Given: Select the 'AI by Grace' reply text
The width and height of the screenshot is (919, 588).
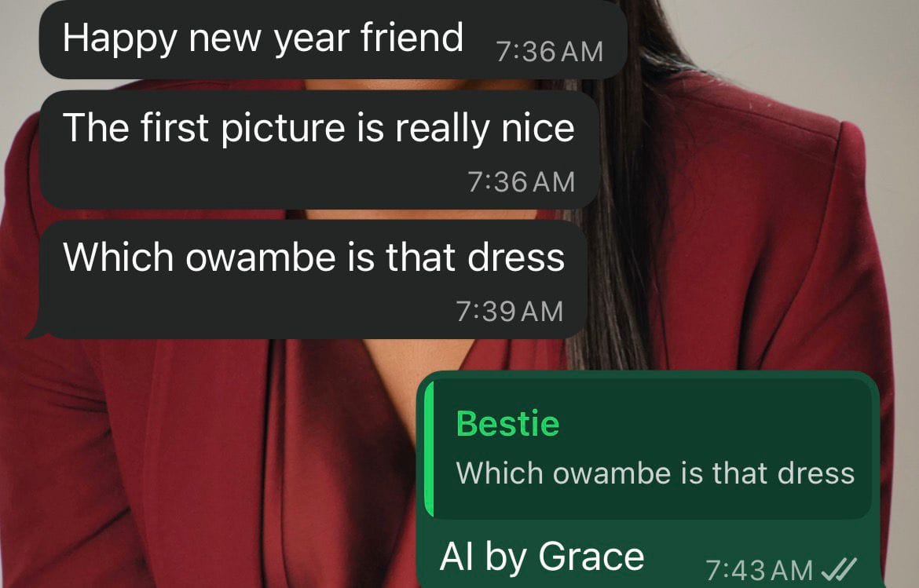Looking at the screenshot, I should tap(541, 557).
